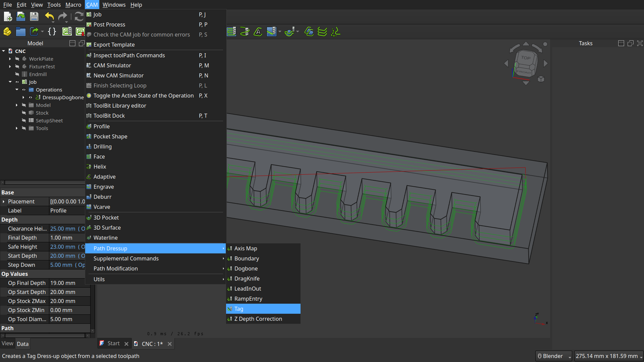This screenshot has width=644, height=362.
Task: Expand the DressupDogbone item
Action: (x=23, y=97)
